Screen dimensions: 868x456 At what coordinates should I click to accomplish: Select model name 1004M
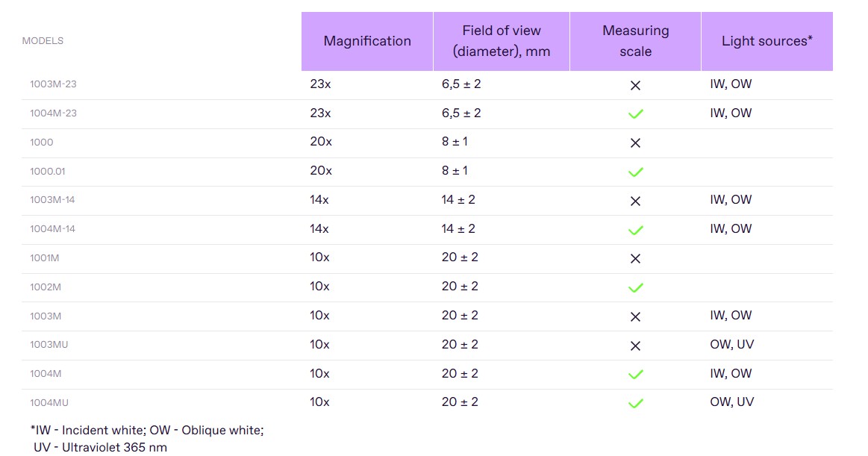46,374
